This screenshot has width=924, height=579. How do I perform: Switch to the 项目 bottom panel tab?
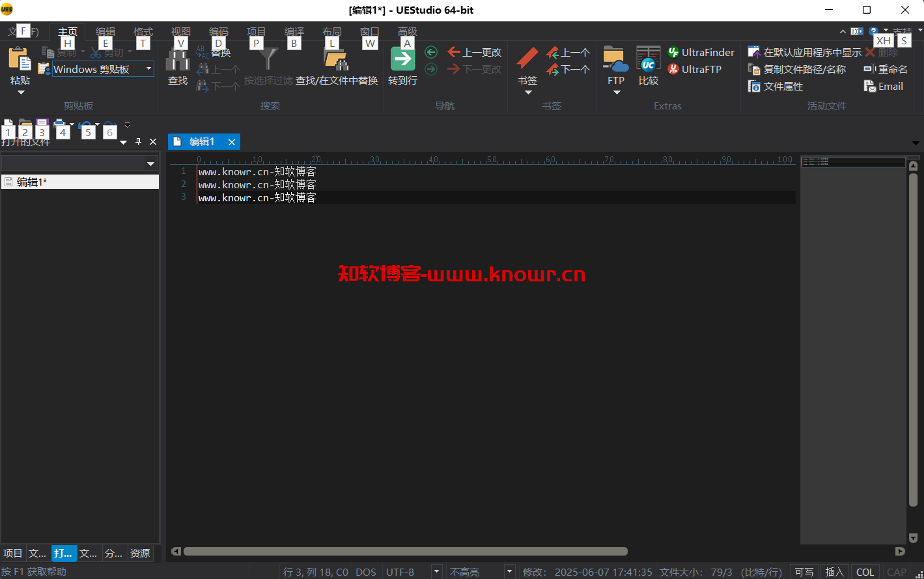pyautogui.click(x=13, y=553)
